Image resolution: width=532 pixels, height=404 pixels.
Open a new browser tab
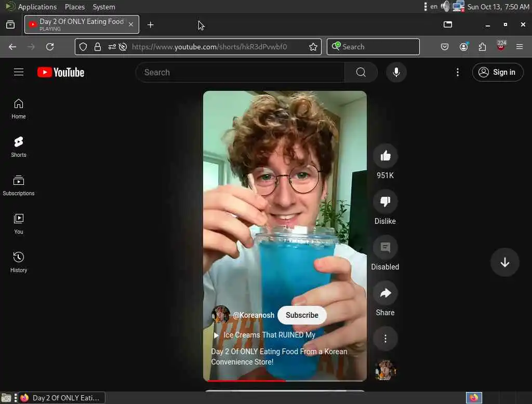coord(151,25)
